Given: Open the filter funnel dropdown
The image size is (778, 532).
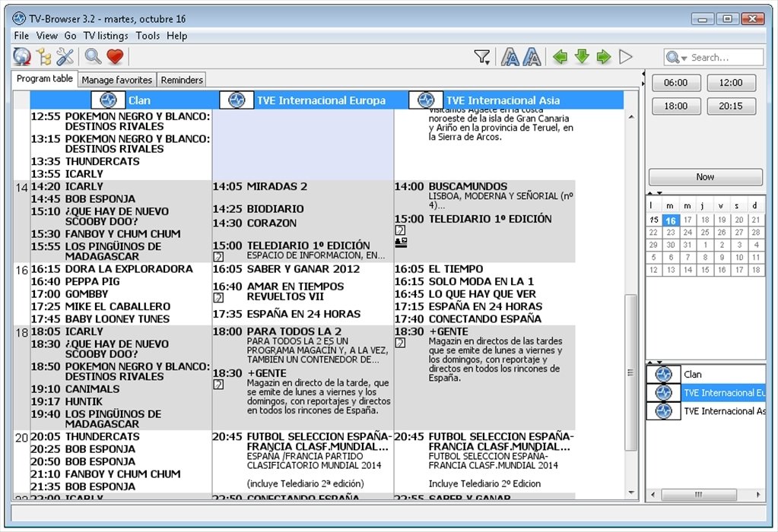Looking at the screenshot, I should coord(482,57).
